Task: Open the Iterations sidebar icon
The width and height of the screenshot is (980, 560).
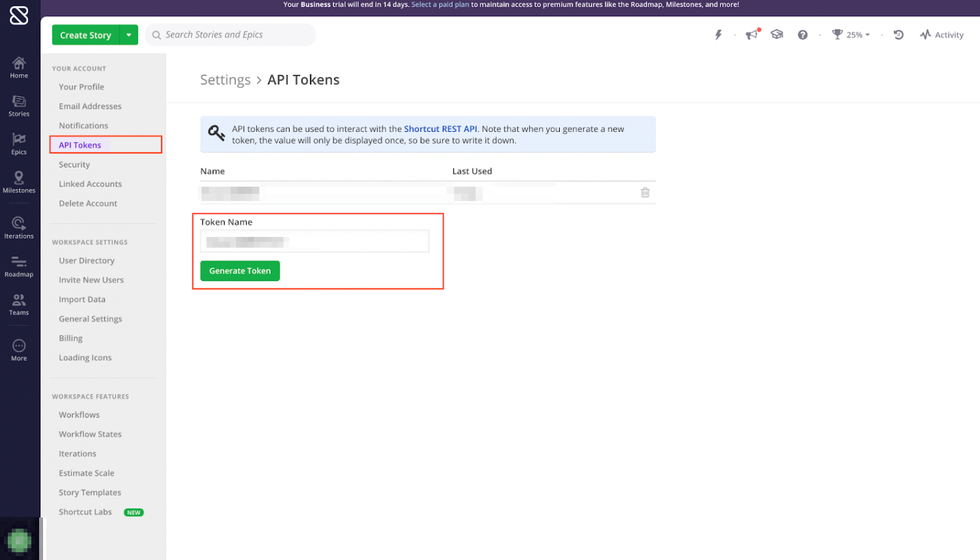Action: (x=19, y=228)
